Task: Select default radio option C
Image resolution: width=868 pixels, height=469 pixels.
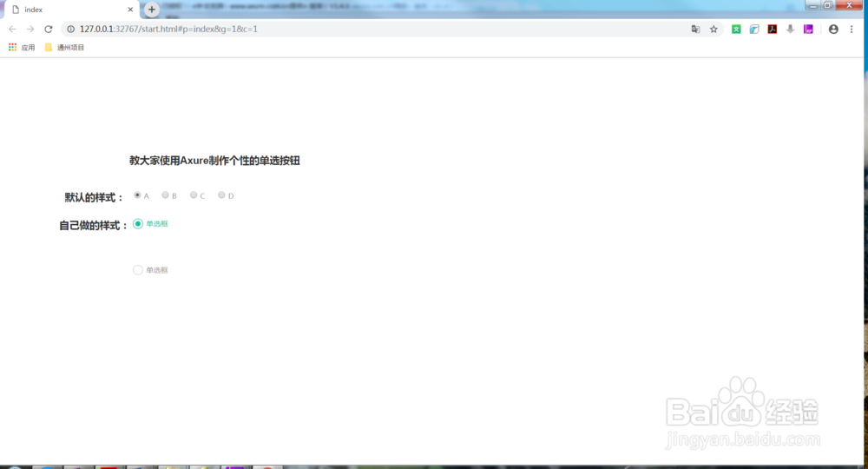Action: coord(194,195)
